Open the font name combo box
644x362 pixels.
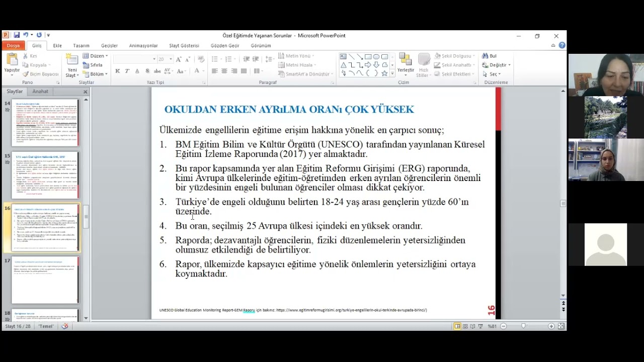coord(135,59)
